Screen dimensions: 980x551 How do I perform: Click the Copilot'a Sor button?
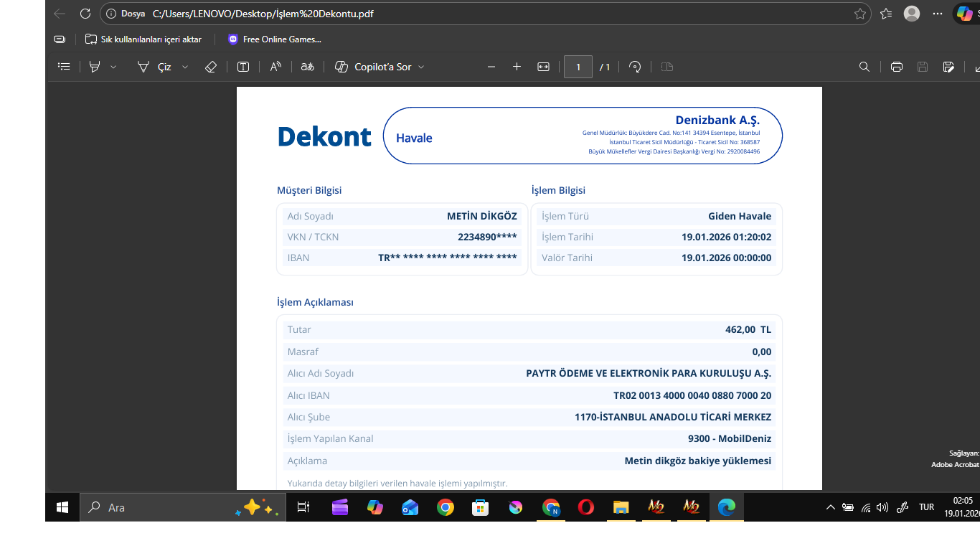pyautogui.click(x=374, y=67)
